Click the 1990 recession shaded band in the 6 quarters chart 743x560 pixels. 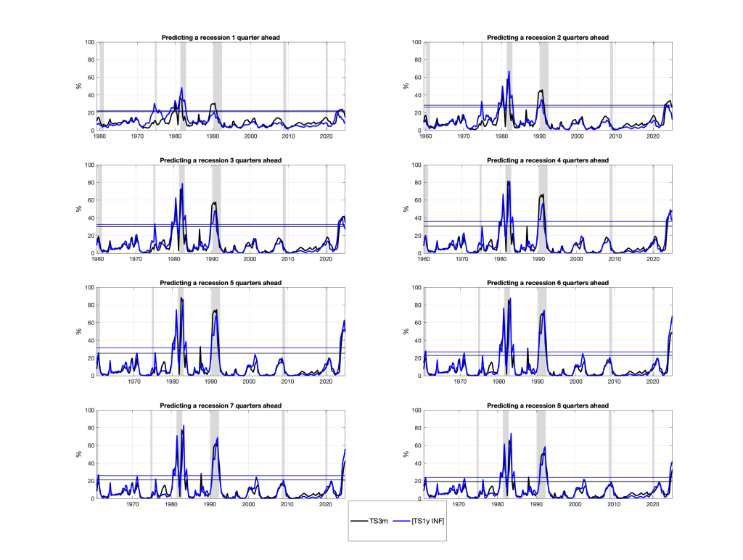(542, 332)
